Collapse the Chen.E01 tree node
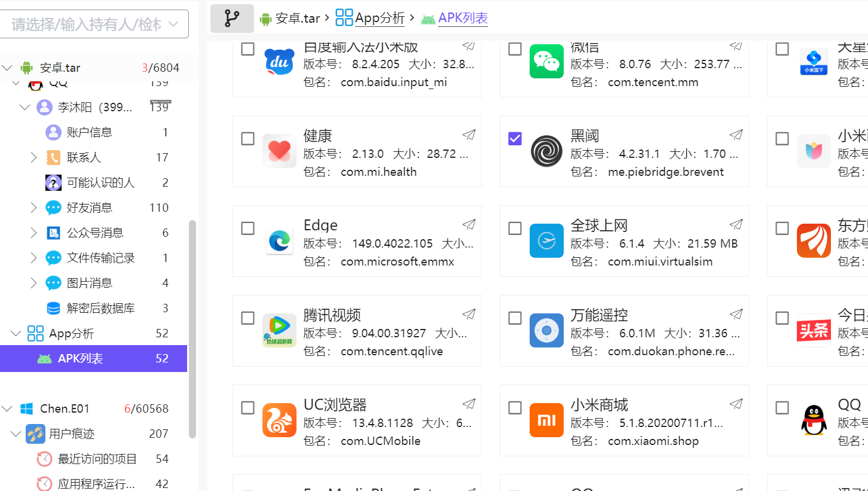The width and height of the screenshot is (868, 491). (x=7, y=408)
